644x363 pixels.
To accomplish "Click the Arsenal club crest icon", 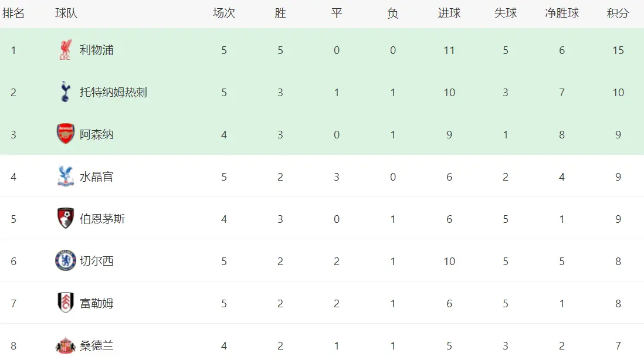I will coord(65,134).
